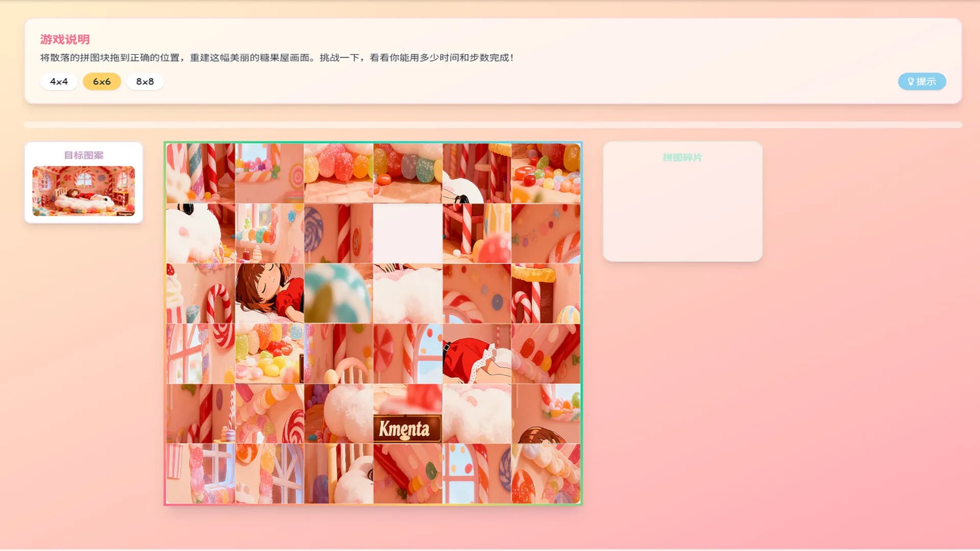The width and height of the screenshot is (980, 551).
Task: Select the Kmenta sign puzzle piece
Action: [407, 414]
